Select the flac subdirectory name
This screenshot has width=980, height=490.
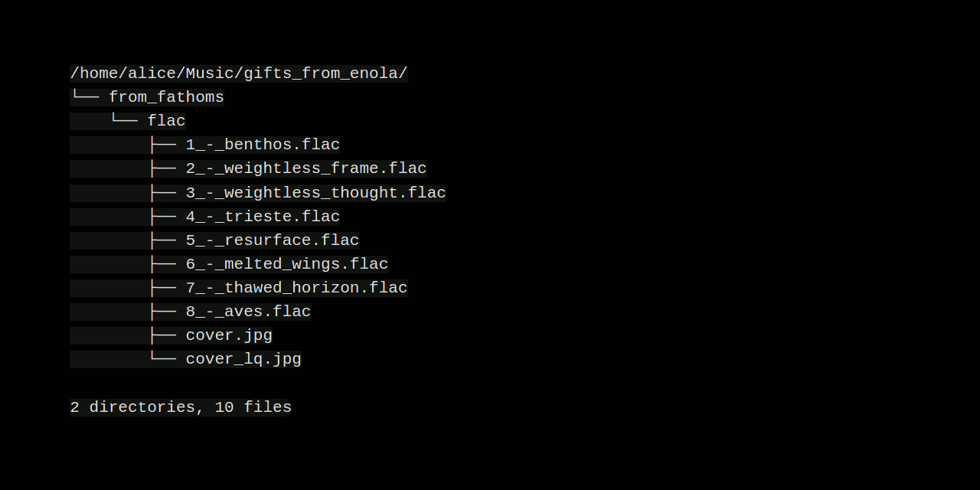tap(166, 121)
